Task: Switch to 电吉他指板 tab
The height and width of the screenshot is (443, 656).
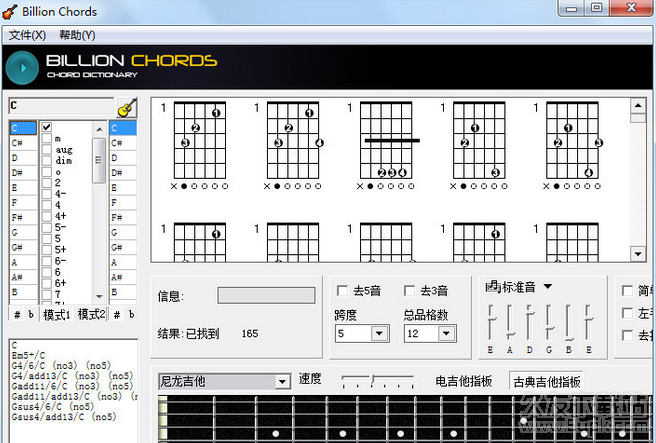Action: [x=463, y=381]
